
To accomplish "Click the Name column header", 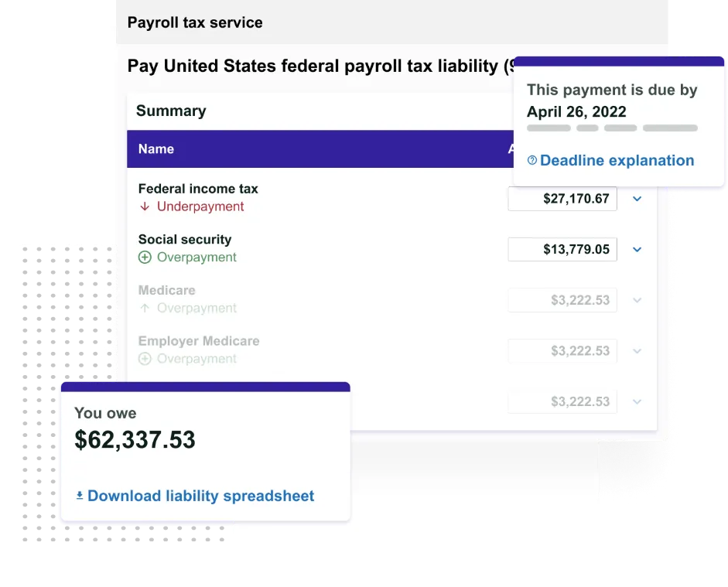I will [x=156, y=148].
